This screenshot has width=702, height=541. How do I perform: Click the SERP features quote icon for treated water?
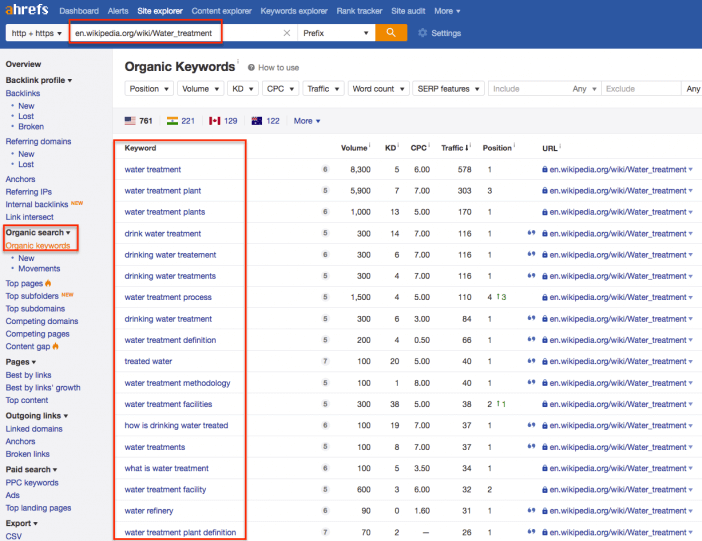(x=531, y=361)
